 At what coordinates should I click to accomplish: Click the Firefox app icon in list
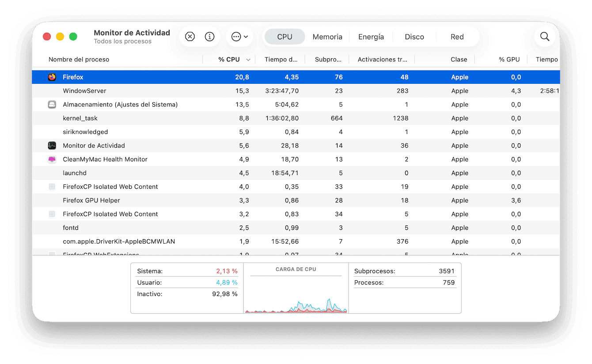pyautogui.click(x=52, y=77)
